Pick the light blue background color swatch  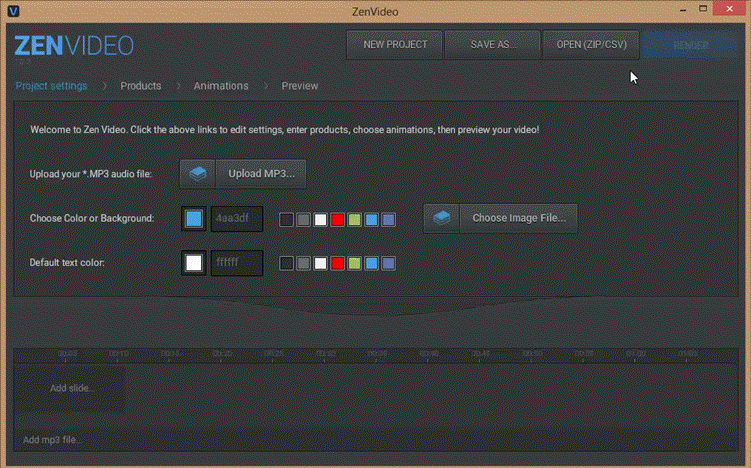[x=371, y=220]
